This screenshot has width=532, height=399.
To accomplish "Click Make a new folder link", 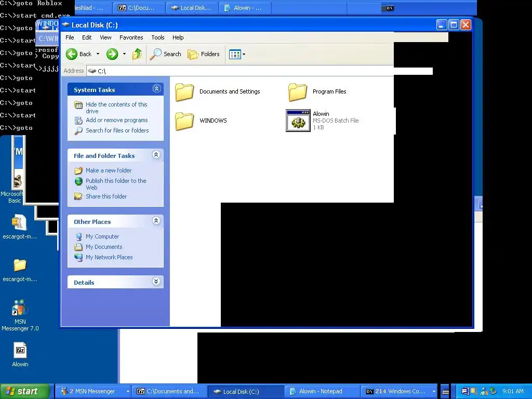I will point(109,170).
